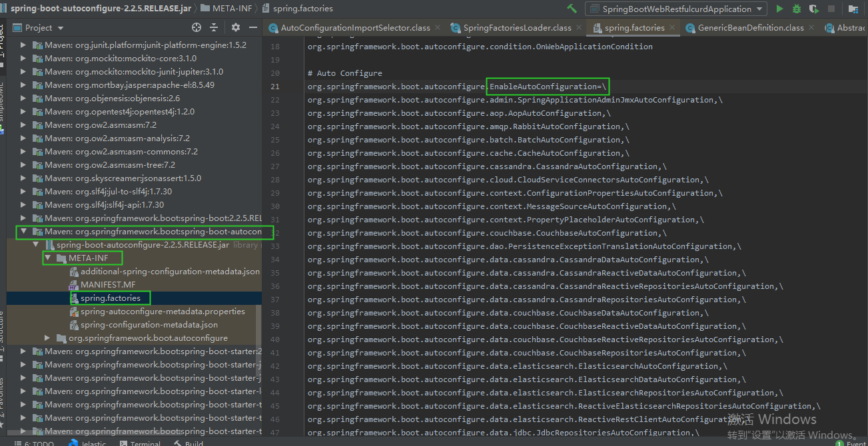Expand org.springframework.boot.autoconfigure package
Viewport: 868px width, 446px height.
pyautogui.click(x=48, y=338)
